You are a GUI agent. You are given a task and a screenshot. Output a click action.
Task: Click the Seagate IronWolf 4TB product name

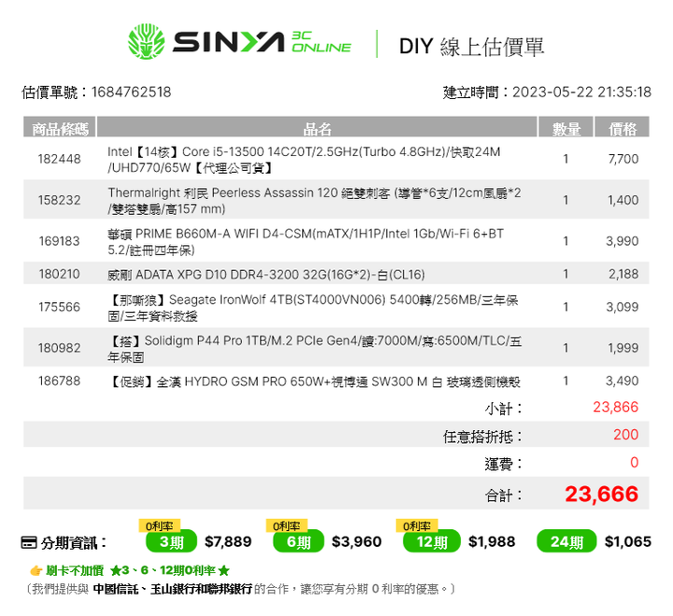pos(313,308)
